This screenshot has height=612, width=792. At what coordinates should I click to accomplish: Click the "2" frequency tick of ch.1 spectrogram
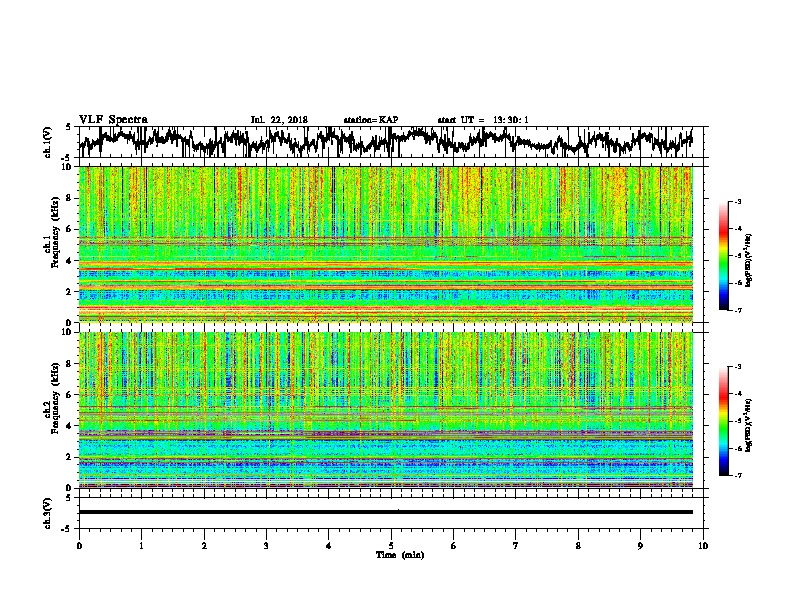(70, 291)
